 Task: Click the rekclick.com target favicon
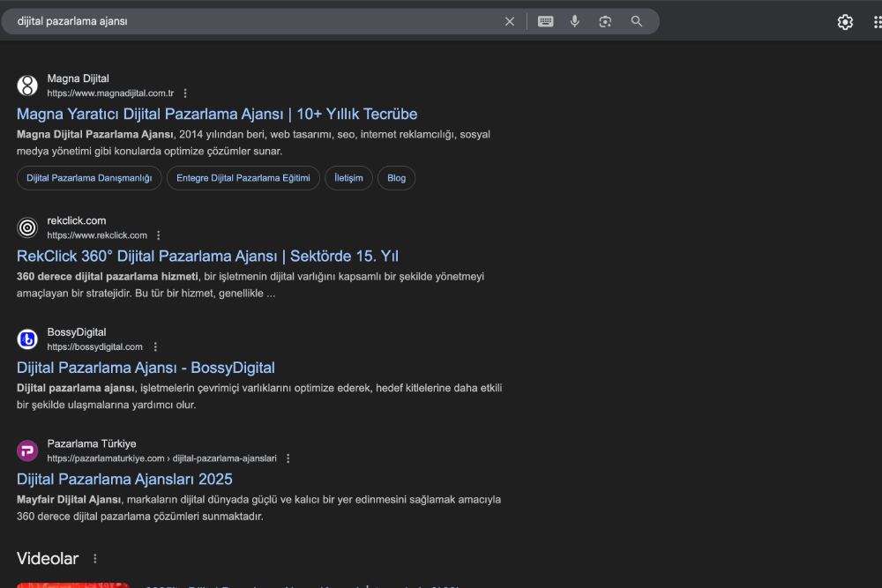click(27, 227)
